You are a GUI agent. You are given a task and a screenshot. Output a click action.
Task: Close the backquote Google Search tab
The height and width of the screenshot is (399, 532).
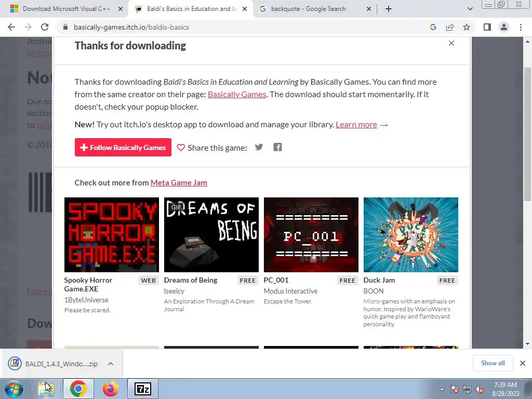pos(369,9)
